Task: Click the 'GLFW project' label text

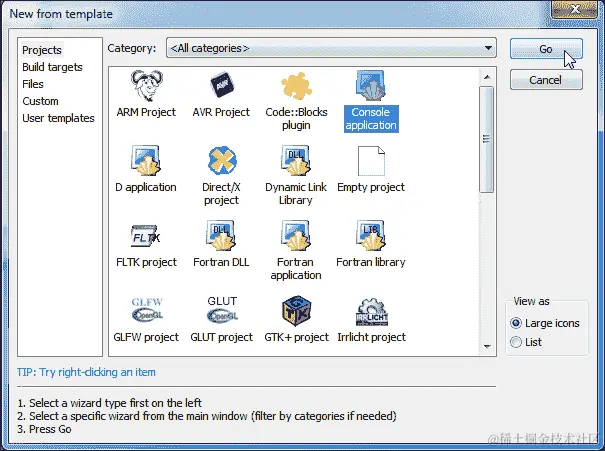Action: pos(146,337)
